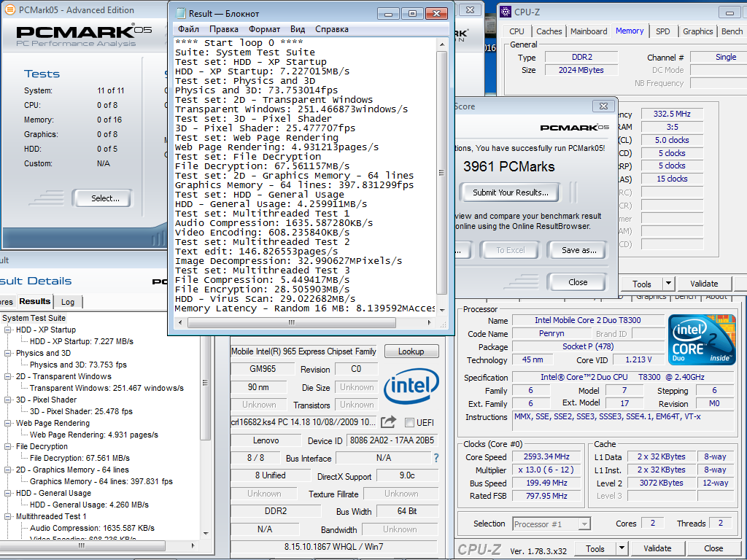Open the Вид menu in Notepad
The image size is (747, 560).
298,29
